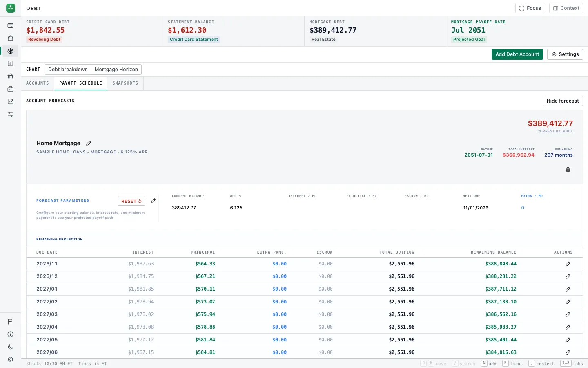The image size is (588, 368).
Task: Open the bank building sidebar icon
Action: click(x=11, y=76)
